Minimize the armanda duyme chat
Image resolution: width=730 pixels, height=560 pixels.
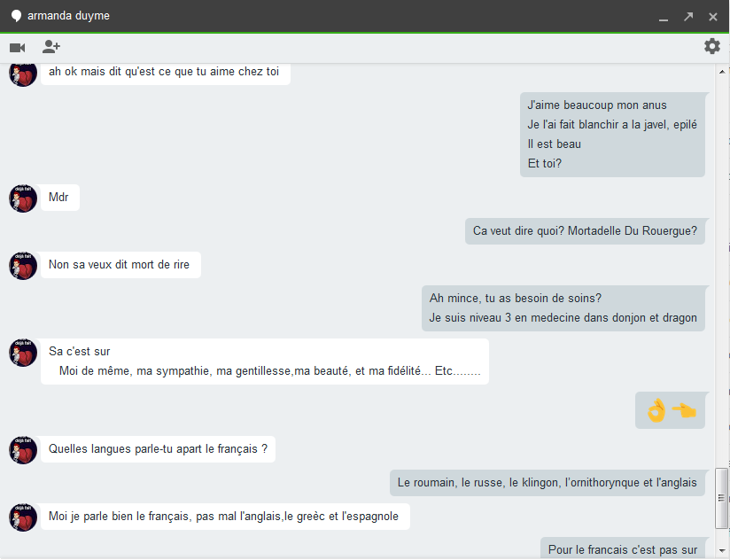click(x=664, y=17)
